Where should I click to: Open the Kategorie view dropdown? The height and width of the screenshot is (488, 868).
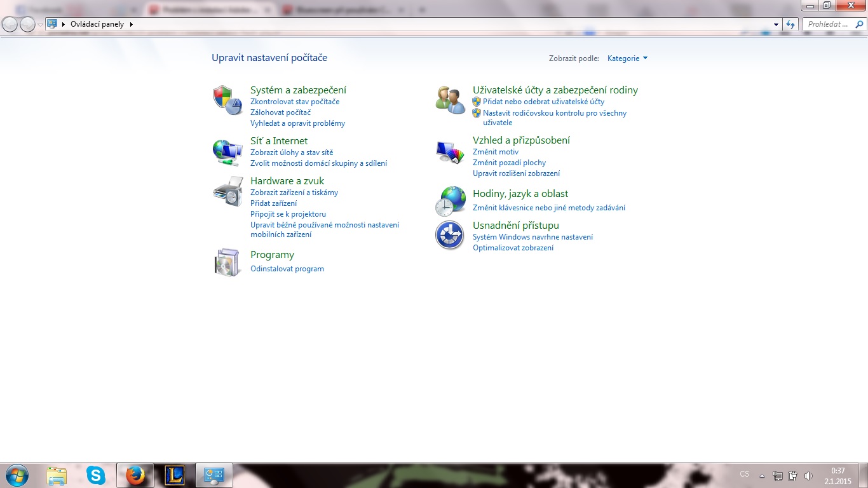(627, 58)
